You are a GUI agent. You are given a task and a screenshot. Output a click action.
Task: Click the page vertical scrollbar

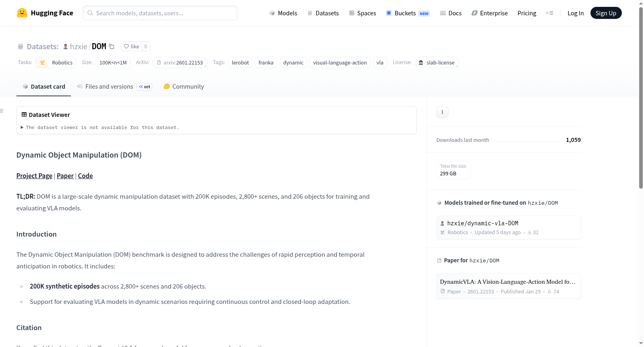[641, 98]
